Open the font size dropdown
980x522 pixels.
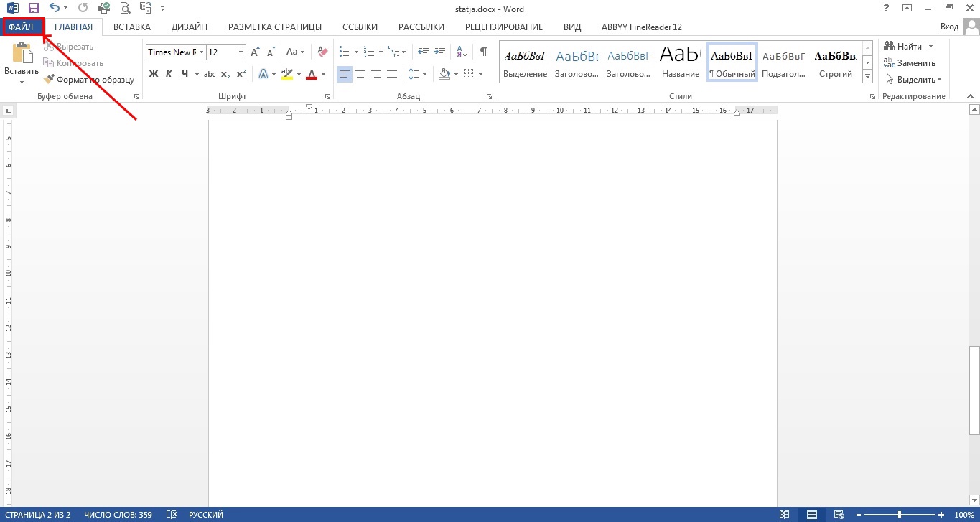241,52
